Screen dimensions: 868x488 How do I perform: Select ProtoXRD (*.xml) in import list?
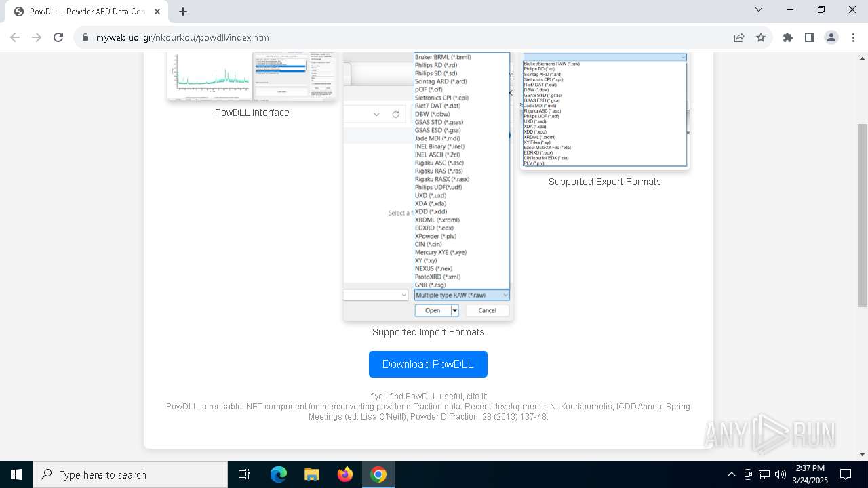(437, 277)
